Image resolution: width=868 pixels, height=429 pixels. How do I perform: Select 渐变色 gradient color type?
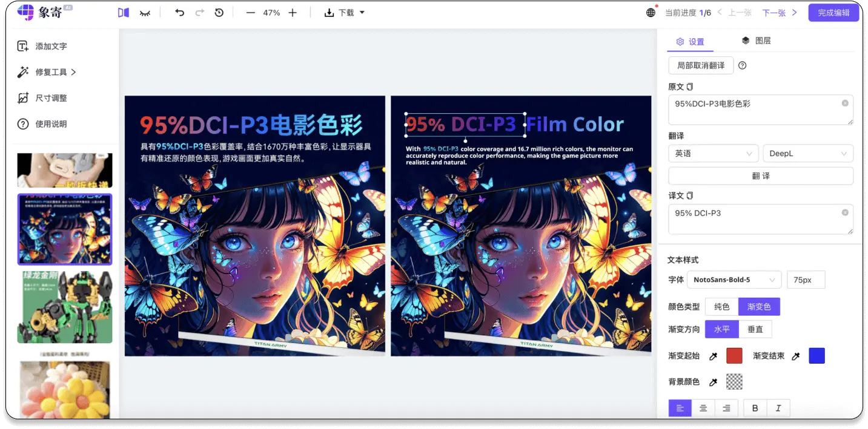[759, 307]
